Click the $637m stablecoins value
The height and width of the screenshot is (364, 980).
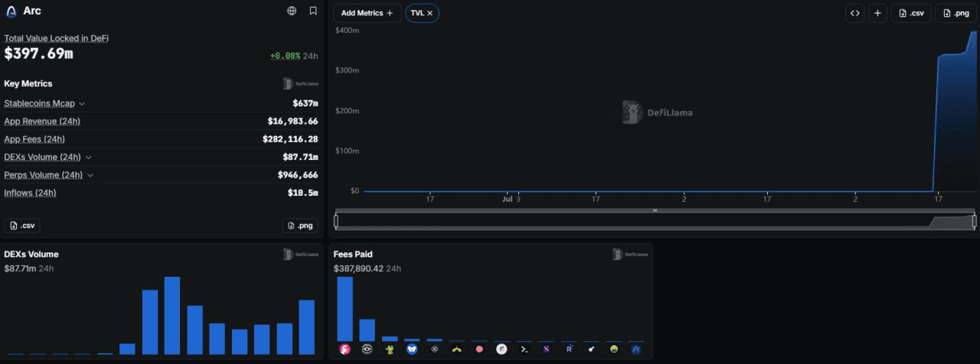[x=305, y=103]
